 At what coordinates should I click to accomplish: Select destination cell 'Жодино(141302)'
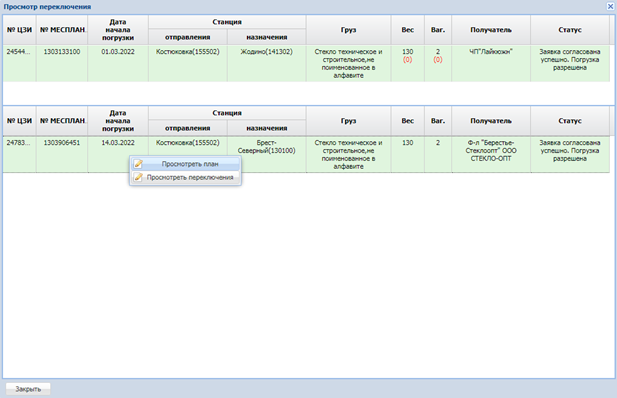pos(267,63)
